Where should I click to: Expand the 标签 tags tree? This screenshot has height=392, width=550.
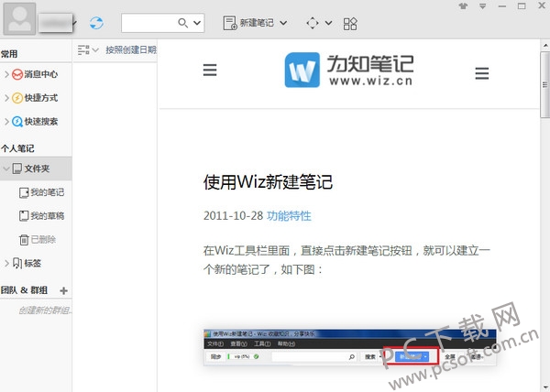pyautogui.click(x=6, y=263)
